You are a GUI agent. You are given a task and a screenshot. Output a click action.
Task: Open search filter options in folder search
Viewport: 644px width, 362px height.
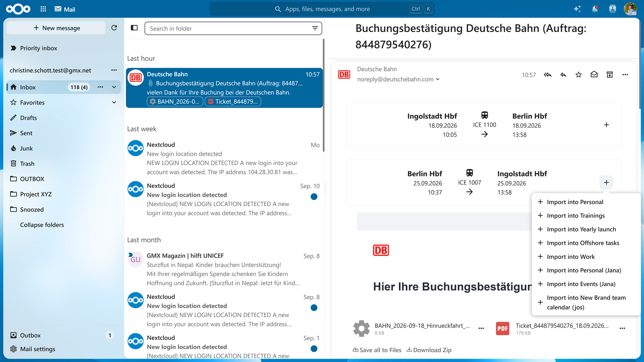pyautogui.click(x=315, y=28)
